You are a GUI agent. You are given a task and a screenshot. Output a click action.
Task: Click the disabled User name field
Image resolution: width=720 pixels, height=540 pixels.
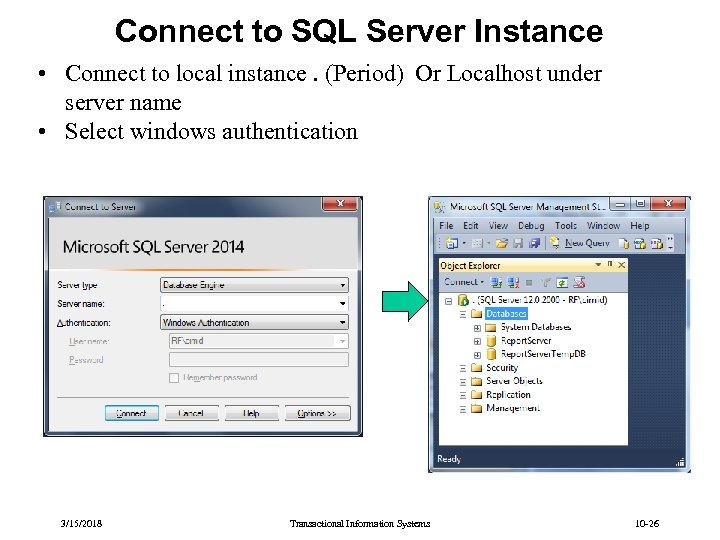(x=259, y=341)
